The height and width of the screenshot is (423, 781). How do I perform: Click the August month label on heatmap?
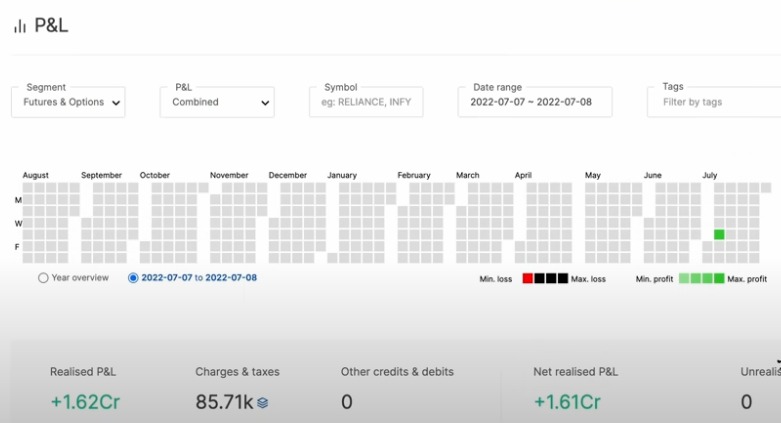(36, 175)
